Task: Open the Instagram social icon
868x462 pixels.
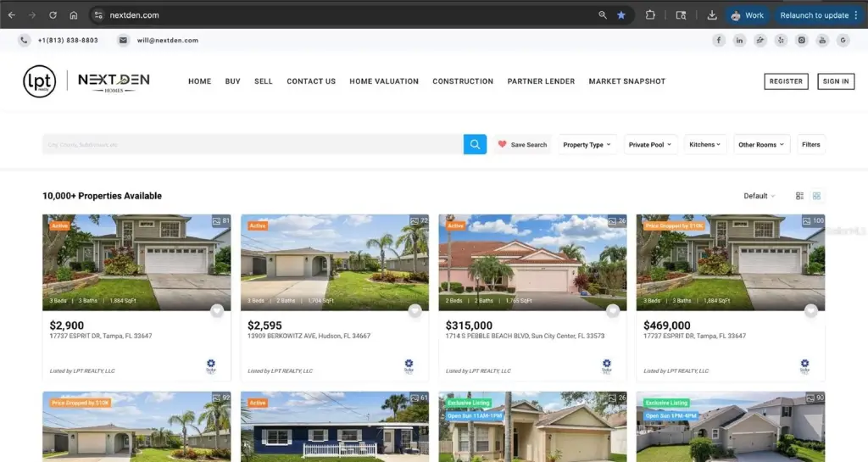Action: (x=802, y=40)
